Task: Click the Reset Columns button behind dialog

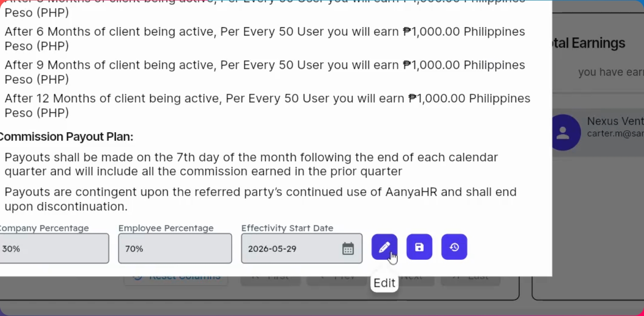Action: [x=176, y=276]
